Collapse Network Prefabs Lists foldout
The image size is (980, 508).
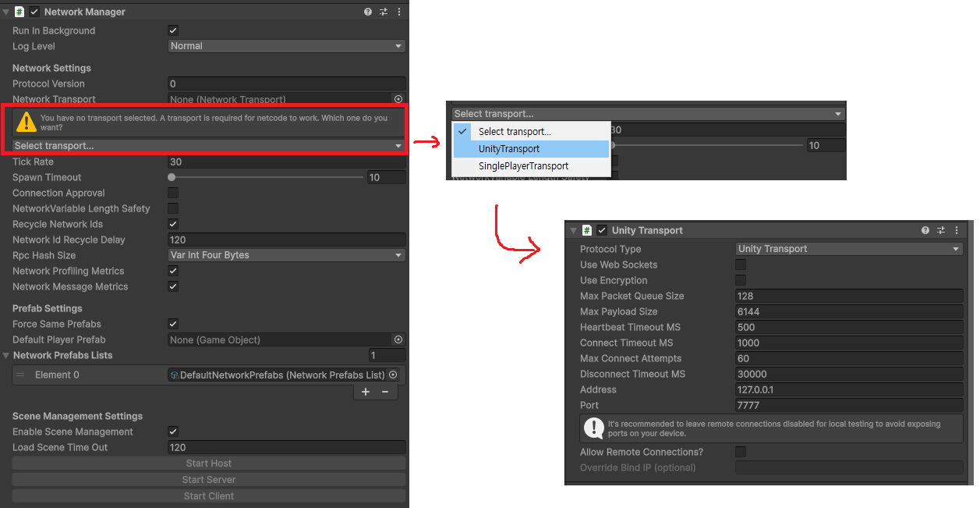click(6, 355)
